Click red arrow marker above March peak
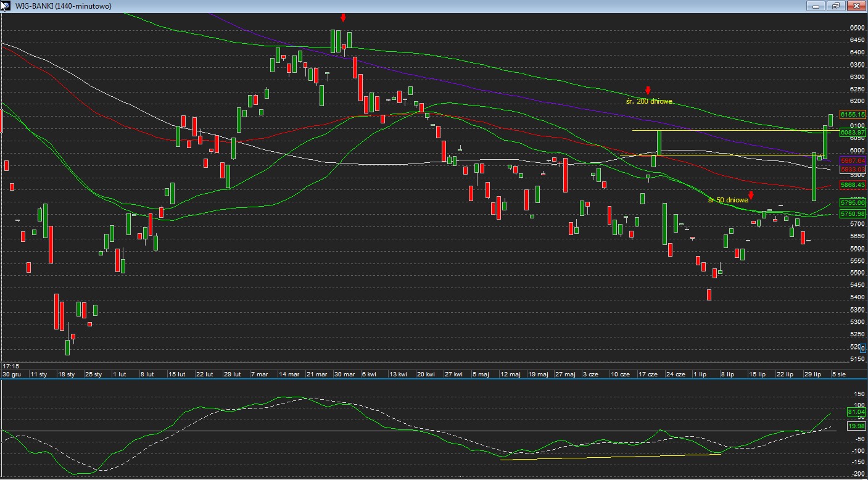The width and height of the screenshot is (868, 480). click(343, 18)
